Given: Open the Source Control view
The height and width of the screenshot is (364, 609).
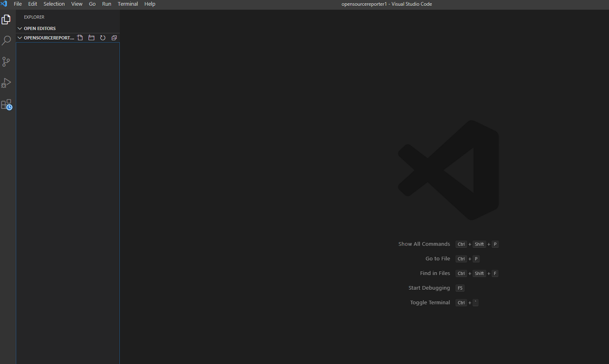Looking at the screenshot, I should click(x=6, y=61).
